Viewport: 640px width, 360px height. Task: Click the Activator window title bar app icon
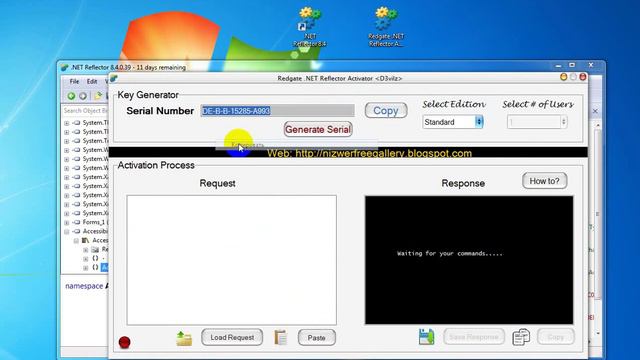pos(113,78)
